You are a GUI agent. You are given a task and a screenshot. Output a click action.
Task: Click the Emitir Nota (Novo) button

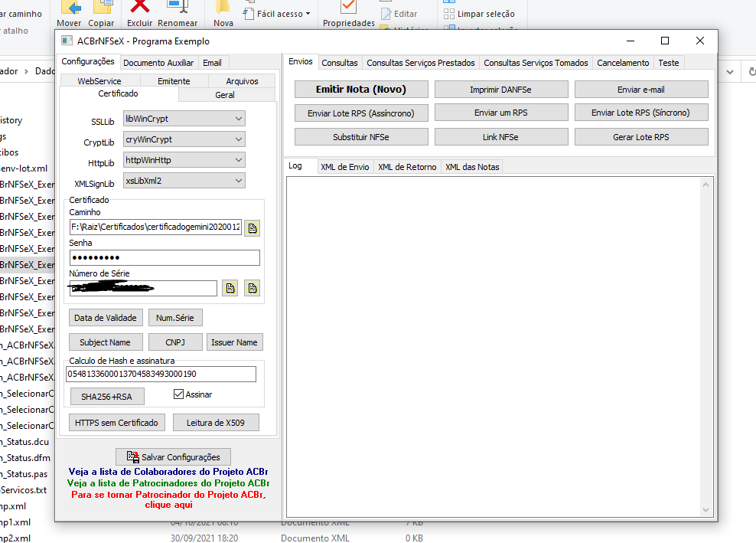click(x=361, y=90)
